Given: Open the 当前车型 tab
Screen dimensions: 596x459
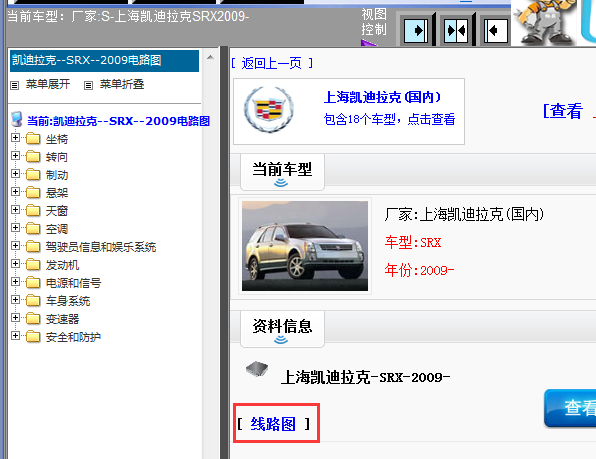Looking at the screenshot, I should pyautogui.click(x=282, y=172).
